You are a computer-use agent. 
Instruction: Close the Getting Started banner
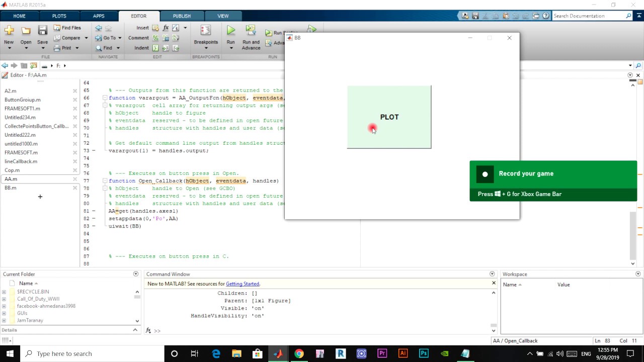pyautogui.click(x=494, y=284)
